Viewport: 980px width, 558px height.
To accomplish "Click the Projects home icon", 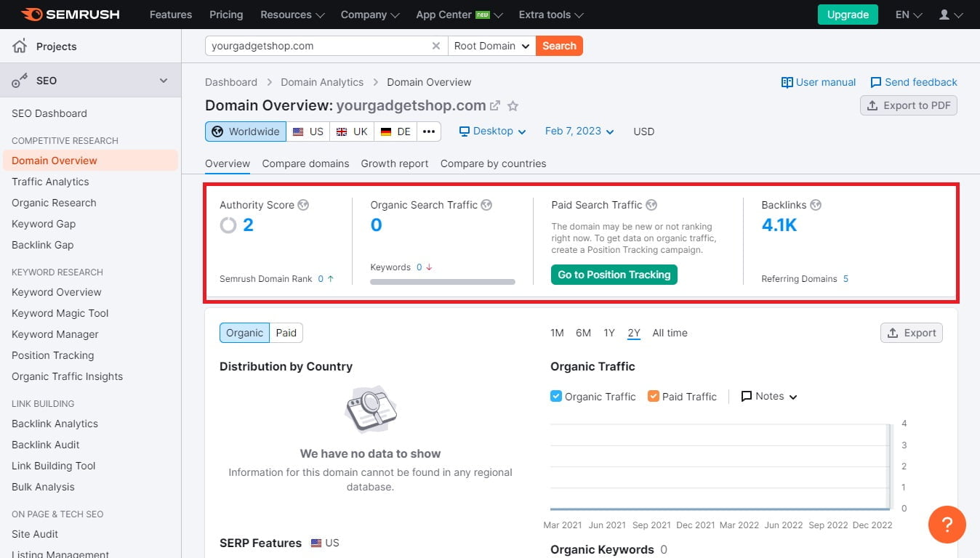I will [x=20, y=46].
